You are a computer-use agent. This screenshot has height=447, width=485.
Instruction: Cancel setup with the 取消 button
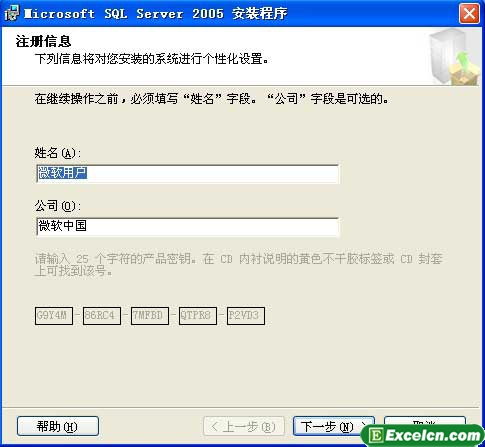(x=425, y=422)
